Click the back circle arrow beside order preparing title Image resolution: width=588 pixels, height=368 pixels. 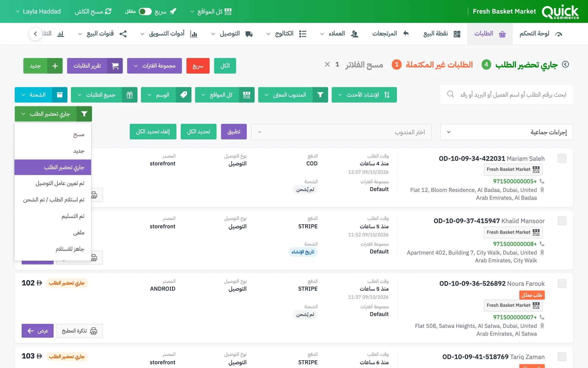pyautogui.click(x=566, y=64)
